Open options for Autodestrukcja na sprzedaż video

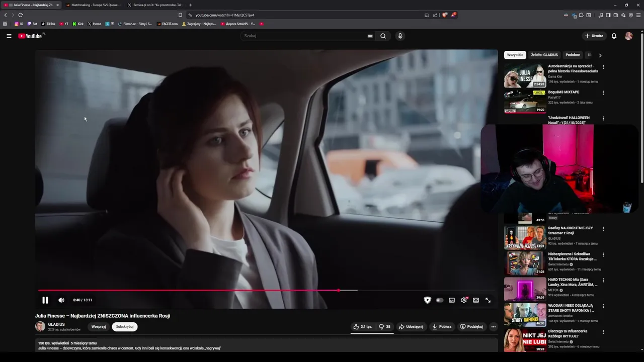(603, 67)
